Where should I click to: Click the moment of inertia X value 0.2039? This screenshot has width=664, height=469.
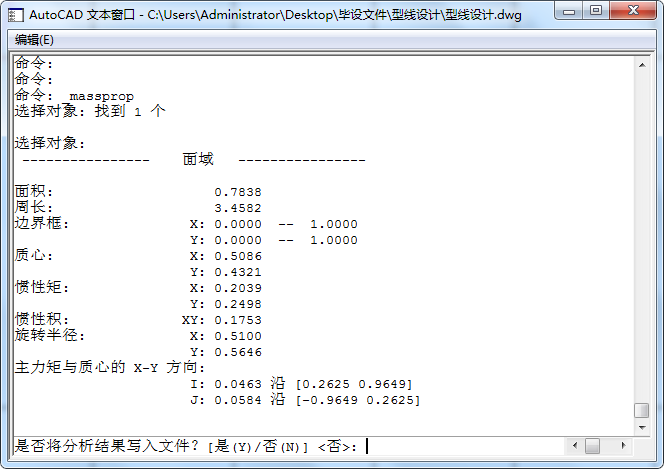pyautogui.click(x=238, y=288)
